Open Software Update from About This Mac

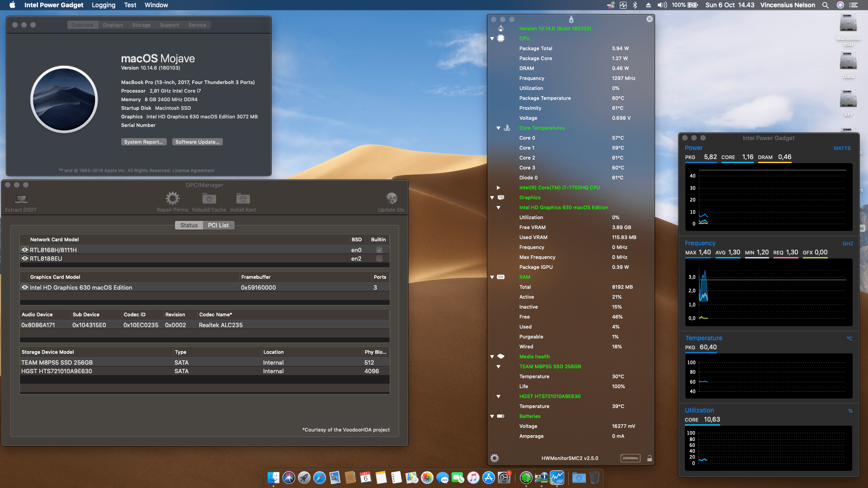(197, 141)
